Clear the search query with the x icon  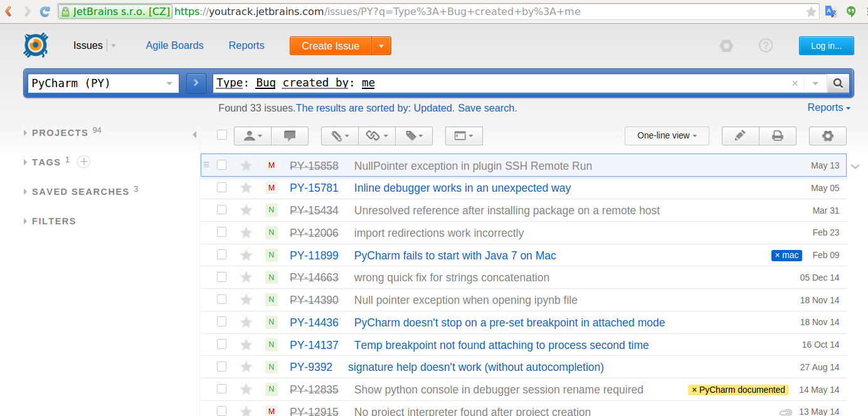coord(795,83)
